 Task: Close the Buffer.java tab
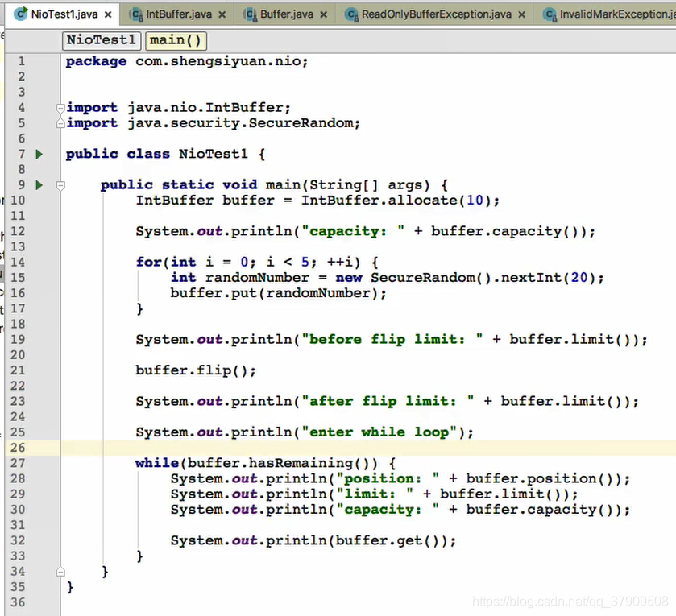coord(324,14)
